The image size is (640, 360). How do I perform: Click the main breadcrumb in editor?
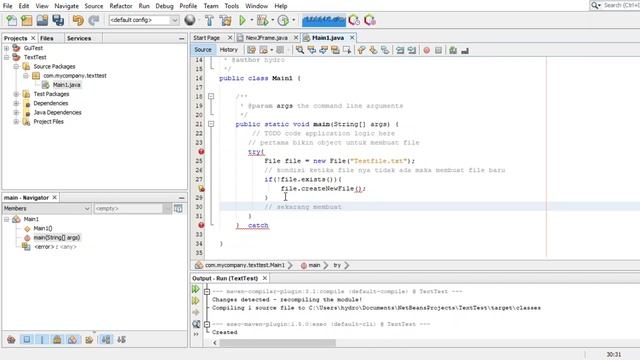(x=311, y=265)
